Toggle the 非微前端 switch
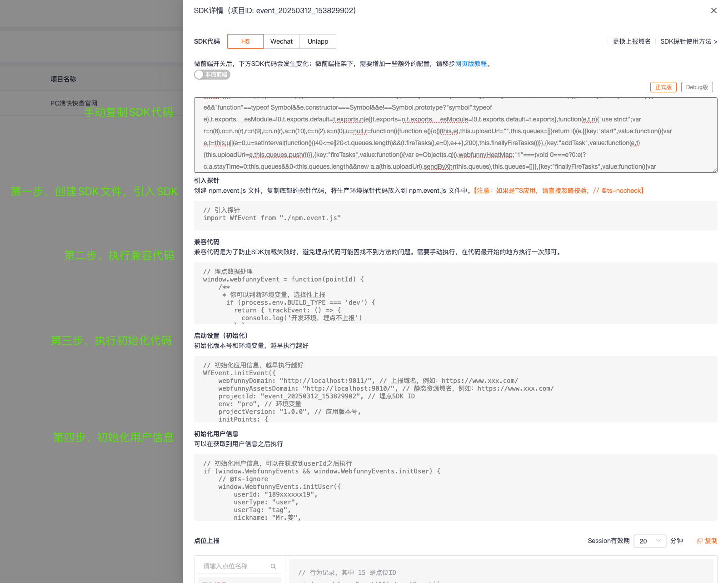 212,75
